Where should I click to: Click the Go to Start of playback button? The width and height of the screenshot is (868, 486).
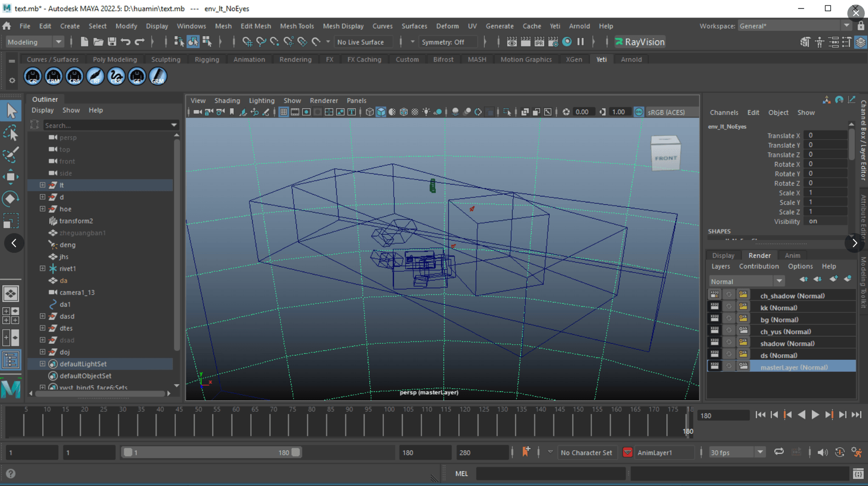coord(760,415)
